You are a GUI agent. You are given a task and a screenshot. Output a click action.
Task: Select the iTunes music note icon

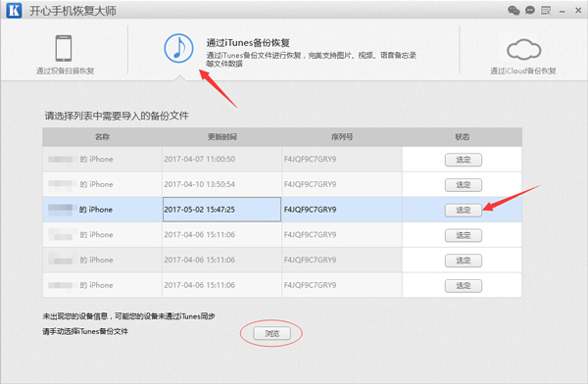(x=179, y=48)
